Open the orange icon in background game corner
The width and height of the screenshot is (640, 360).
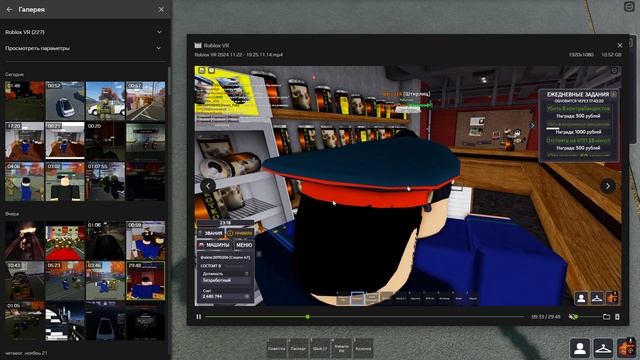pyautogui.click(x=627, y=349)
